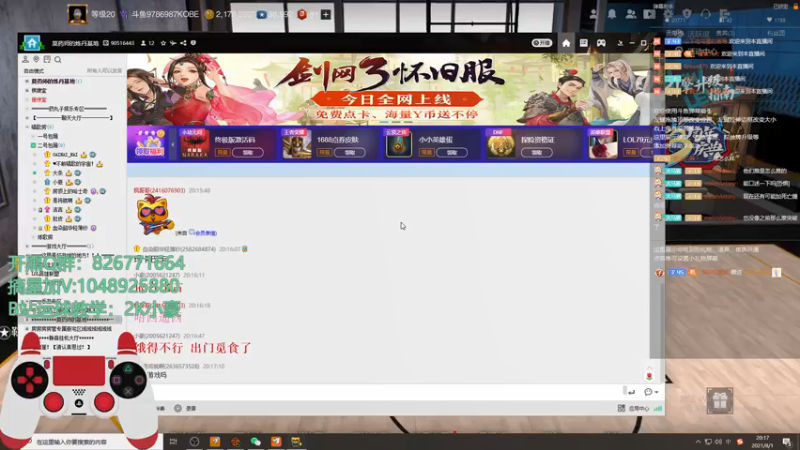Claim the NARAKA 终极版激活码 reward
This screenshot has height=450, width=800.
(x=248, y=153)
